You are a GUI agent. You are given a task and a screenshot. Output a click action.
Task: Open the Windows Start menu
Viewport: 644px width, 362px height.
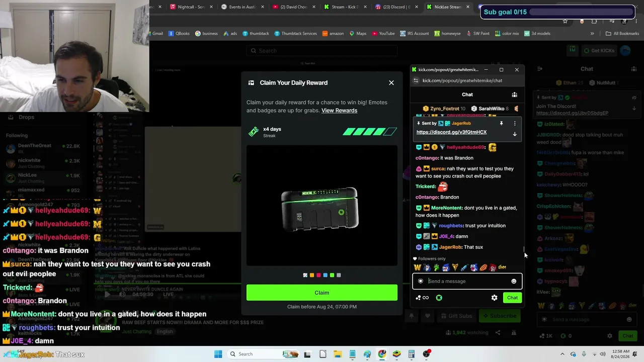click(x=218, y=354)
